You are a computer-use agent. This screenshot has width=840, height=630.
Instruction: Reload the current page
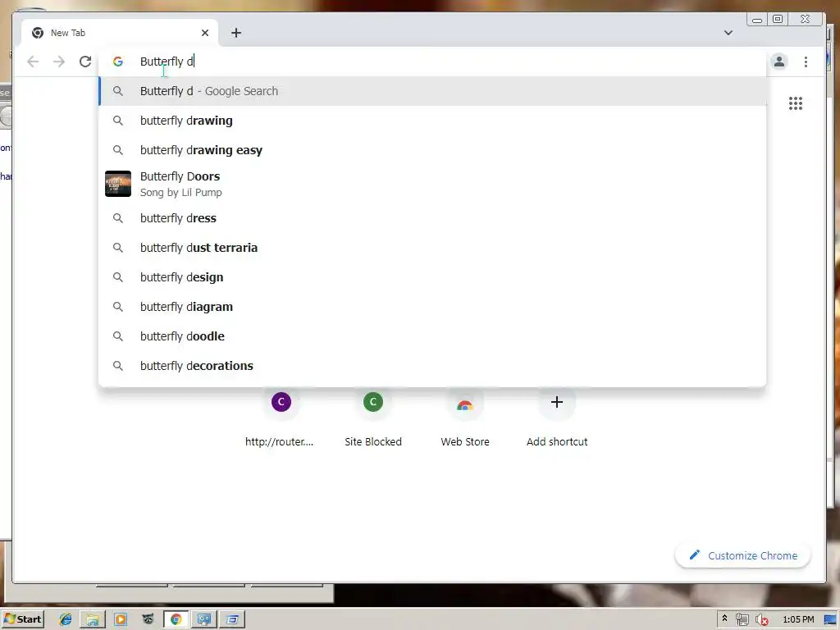(85, 62)
